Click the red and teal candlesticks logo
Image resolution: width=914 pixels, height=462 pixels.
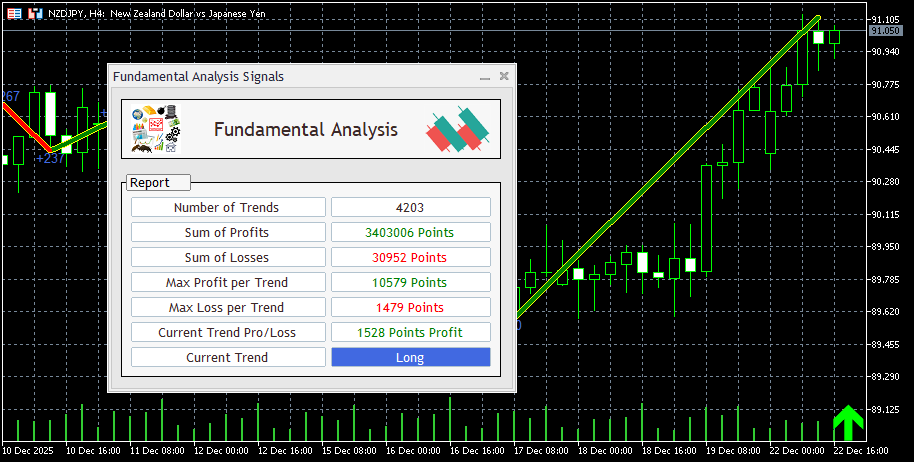click(x=458, y=129)
